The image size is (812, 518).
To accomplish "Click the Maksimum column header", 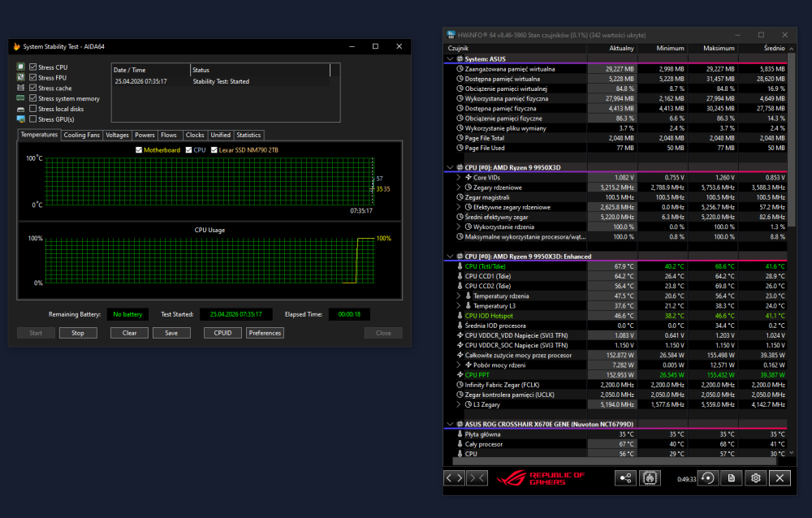I will pos(719,48).
